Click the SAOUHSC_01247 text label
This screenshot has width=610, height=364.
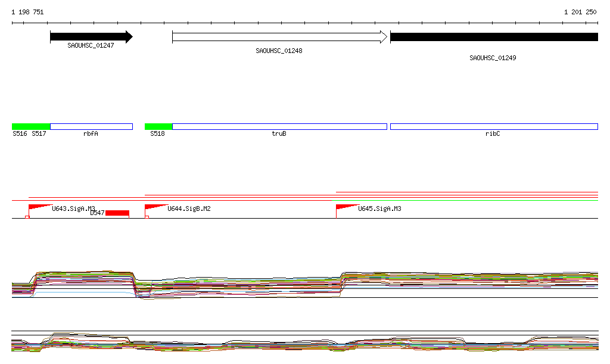click(x=91, y=45)
